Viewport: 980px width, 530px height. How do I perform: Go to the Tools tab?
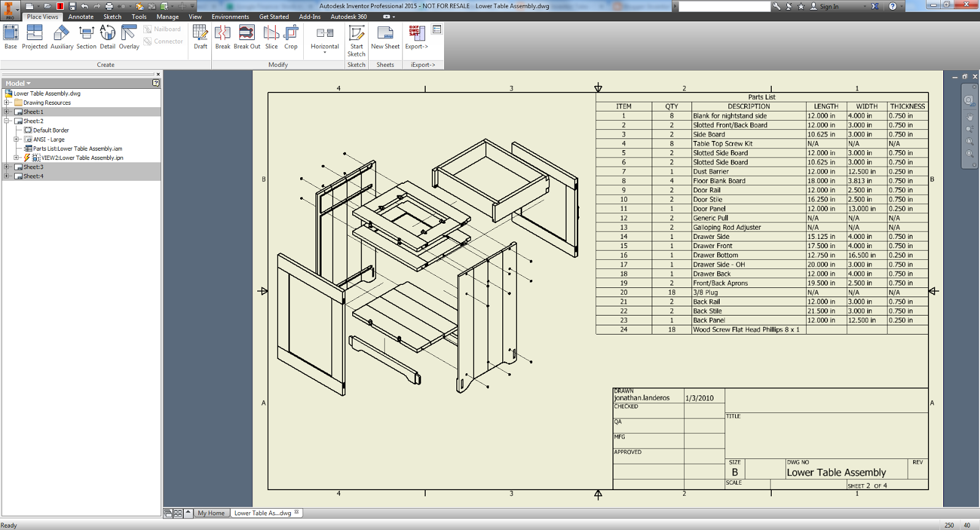point(139,17)
